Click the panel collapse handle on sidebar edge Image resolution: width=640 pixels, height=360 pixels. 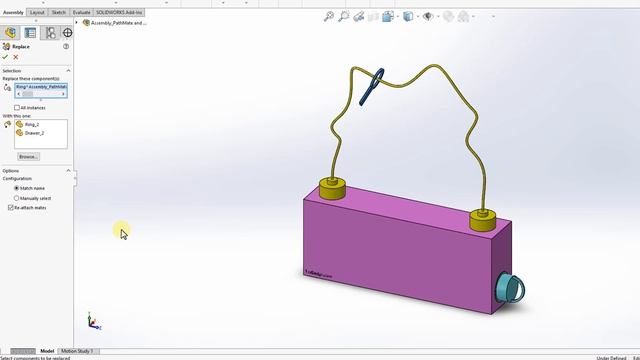click(x=75, y=178)
